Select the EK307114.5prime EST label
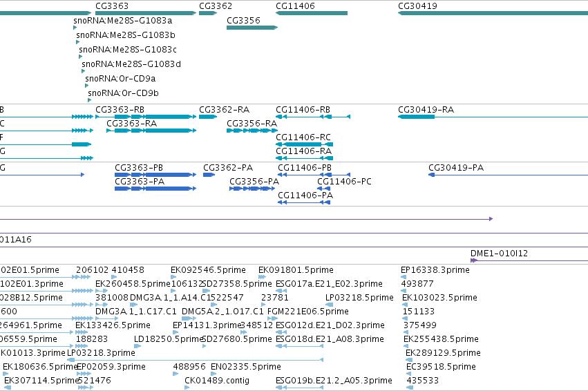588x391 pixels. pyautogui.click(x=41, y=381)
